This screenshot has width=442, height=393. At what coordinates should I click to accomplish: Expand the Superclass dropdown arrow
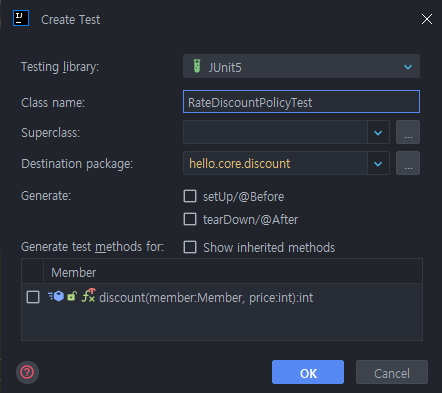[378, 132]
